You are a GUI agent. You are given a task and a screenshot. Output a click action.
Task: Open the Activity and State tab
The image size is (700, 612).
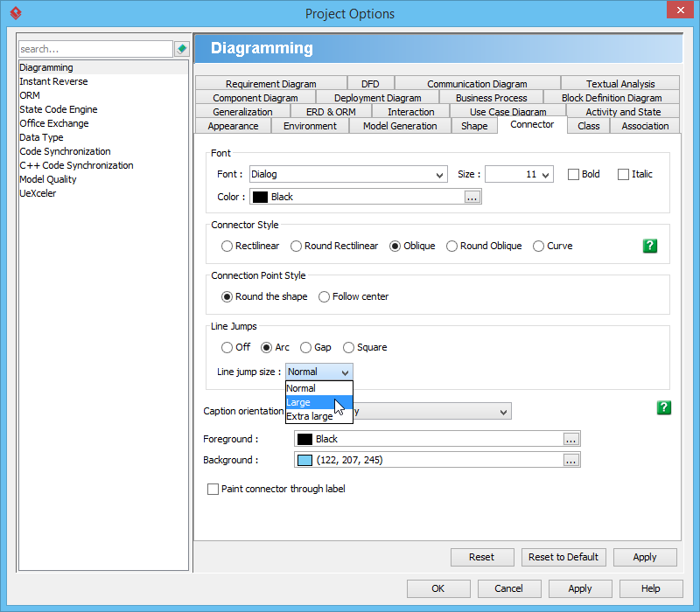[623, 112]
